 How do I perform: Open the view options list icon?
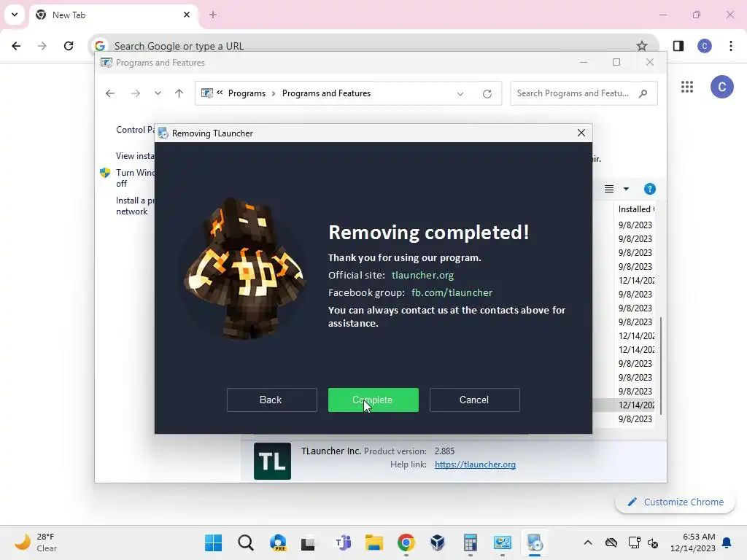[x=609, y=189]
